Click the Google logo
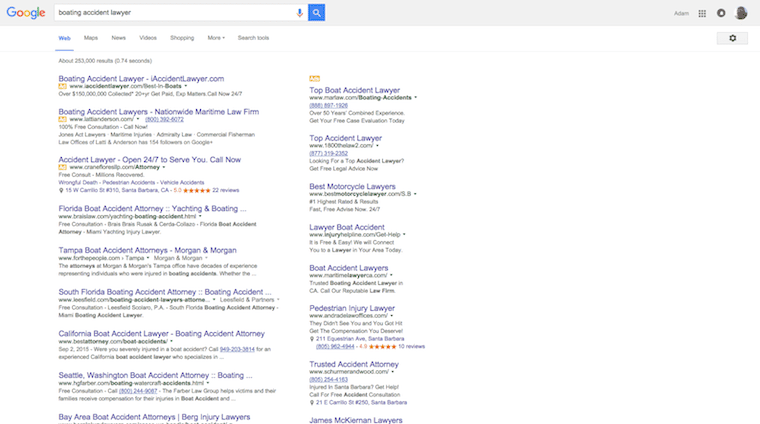 tap(26, 13)
